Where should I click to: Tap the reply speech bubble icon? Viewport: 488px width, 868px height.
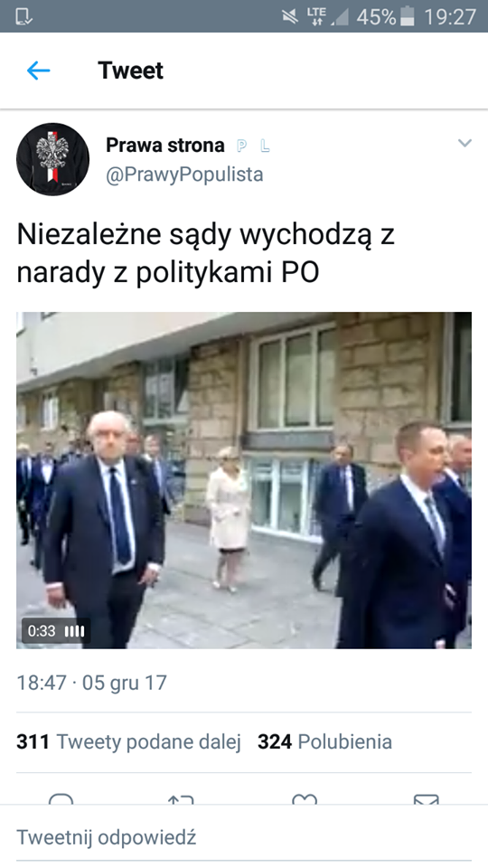(x=61, y=798)
